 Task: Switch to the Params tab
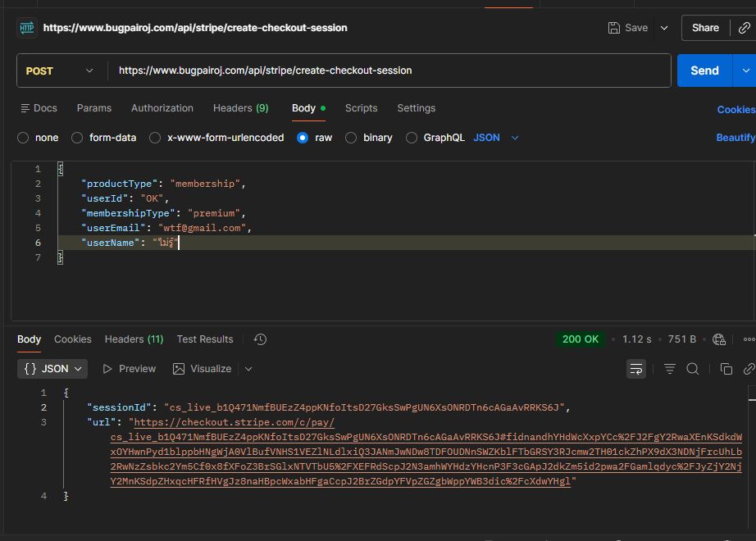pyautogui.click(x=94, y=108)
